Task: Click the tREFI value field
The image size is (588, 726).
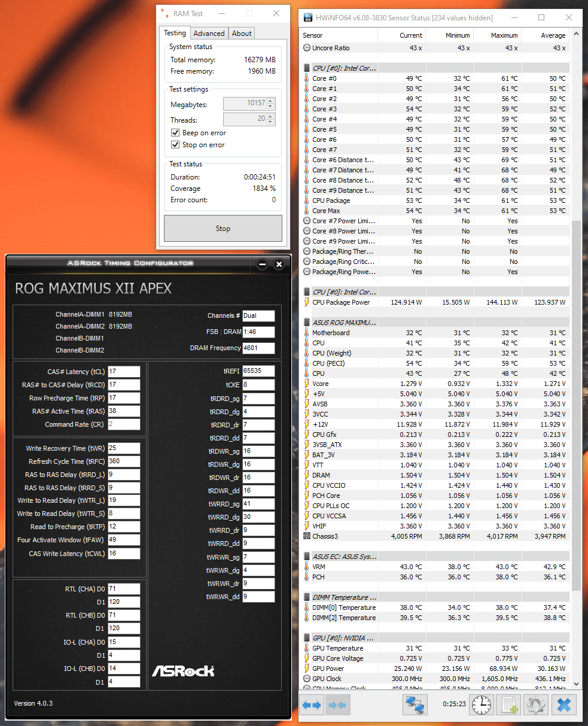Action: 258,371
